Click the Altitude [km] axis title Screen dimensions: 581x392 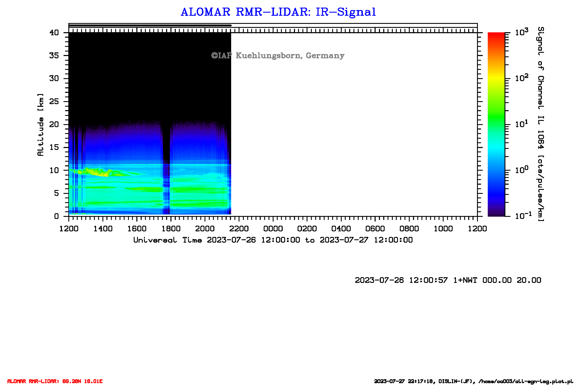click(40, 125)
